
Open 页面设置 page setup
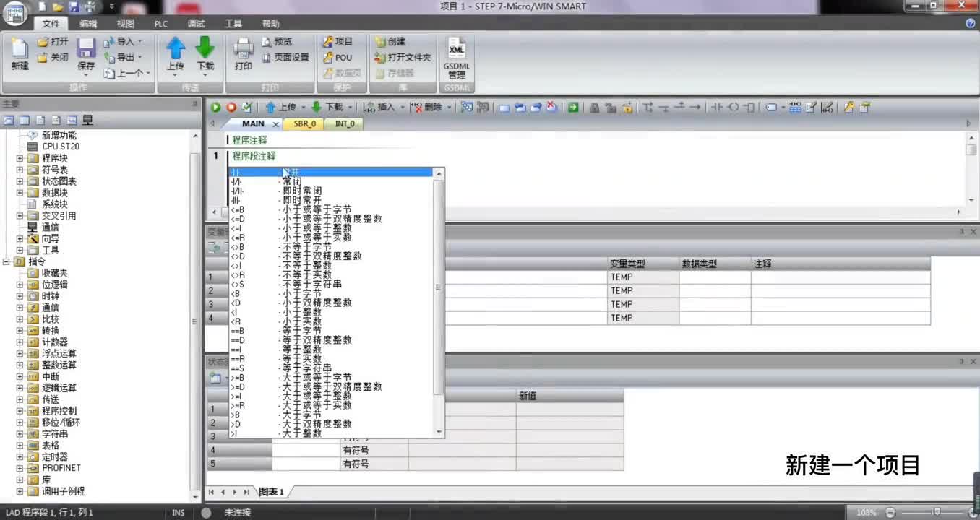point(285,57)
